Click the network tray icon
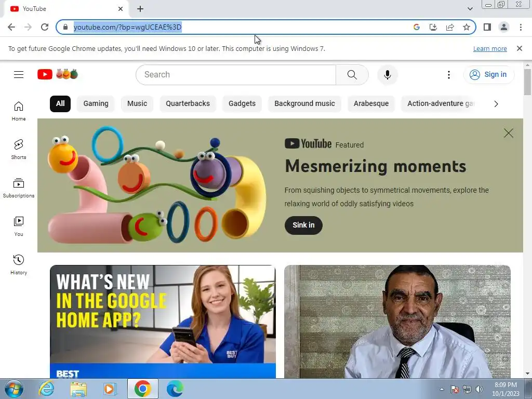The image size is (532, 399). click(x=467, y=389)
